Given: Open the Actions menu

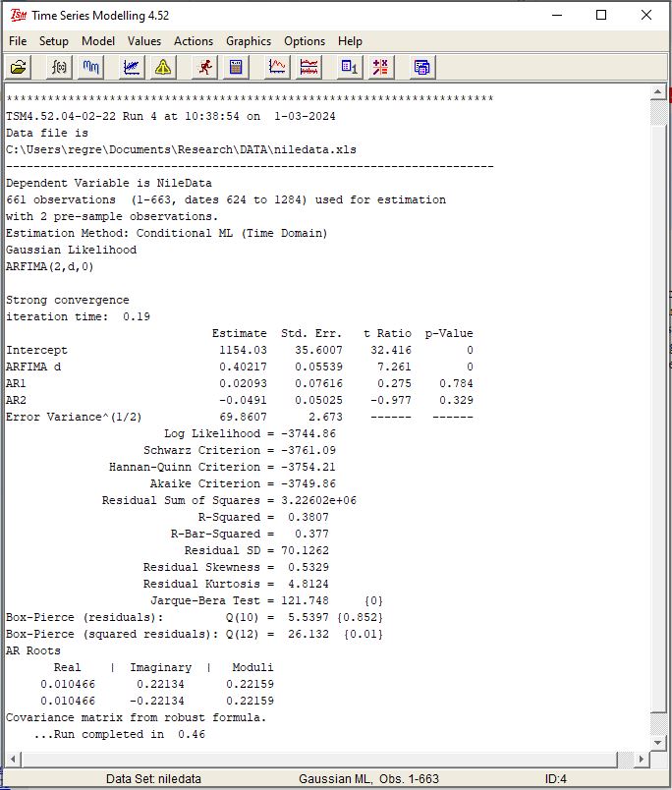Looking at the screenshot, I should (194, 41).
